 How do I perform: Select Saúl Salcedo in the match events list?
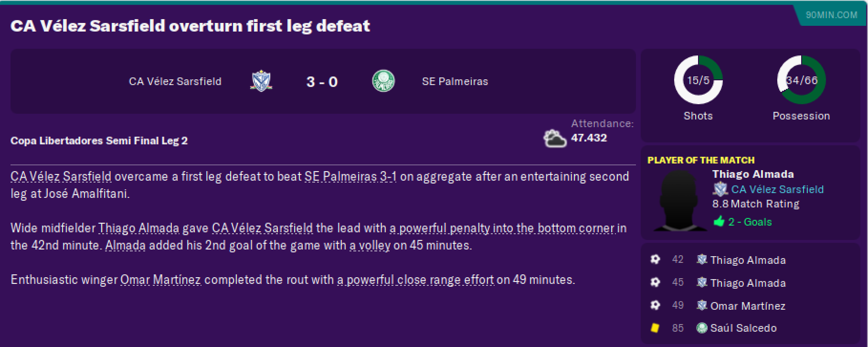(x=743, y=328)
